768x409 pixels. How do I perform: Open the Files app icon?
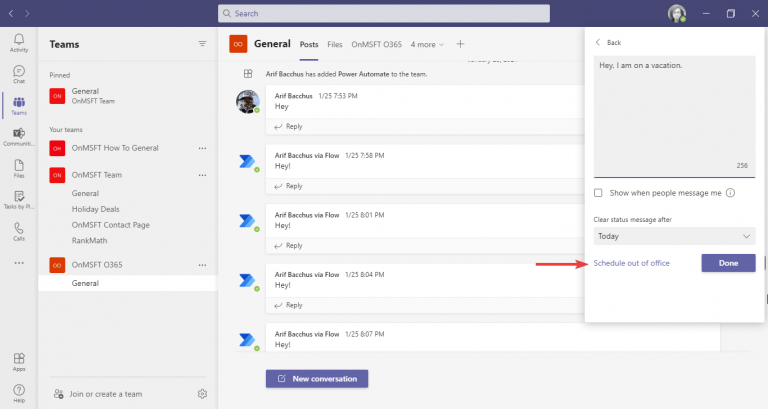click(18, 168)
